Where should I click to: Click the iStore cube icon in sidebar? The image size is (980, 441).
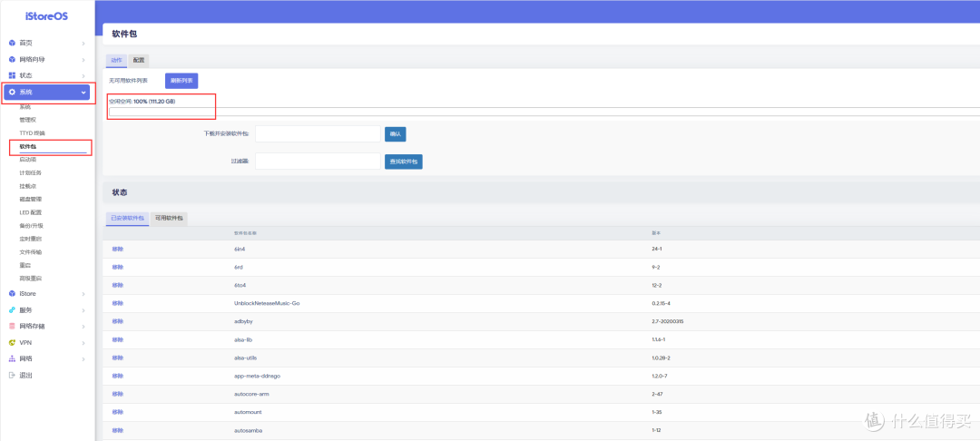point(12,294)
